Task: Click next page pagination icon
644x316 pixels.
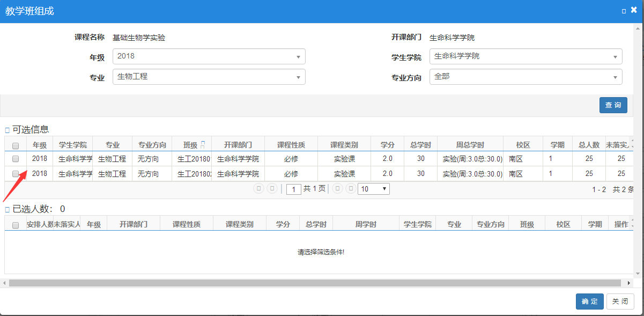Action: click(x=337, y=189)
